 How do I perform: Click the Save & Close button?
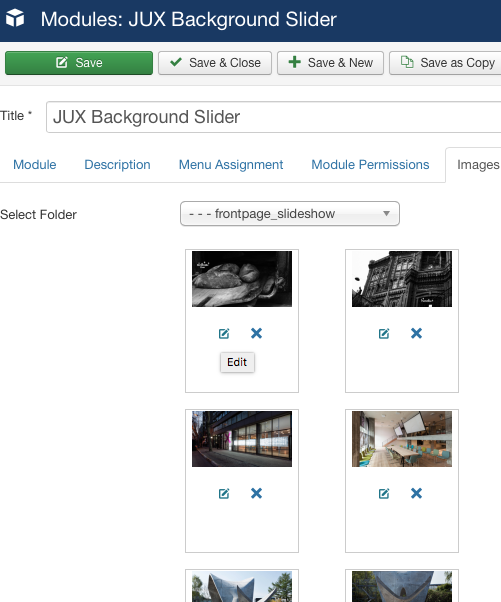coord(215,63)
